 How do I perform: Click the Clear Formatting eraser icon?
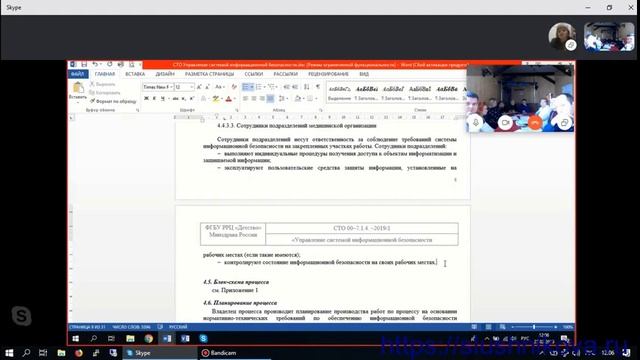coord(234,87)
